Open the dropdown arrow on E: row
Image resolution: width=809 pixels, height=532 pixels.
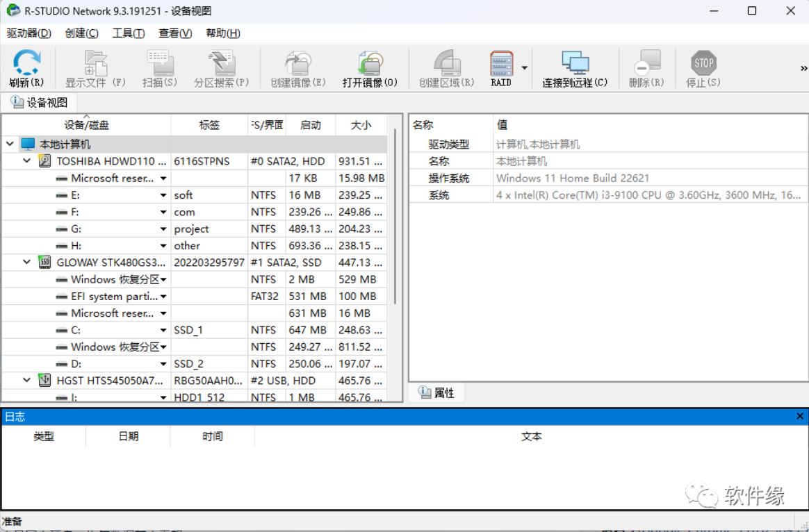point(163,195)
